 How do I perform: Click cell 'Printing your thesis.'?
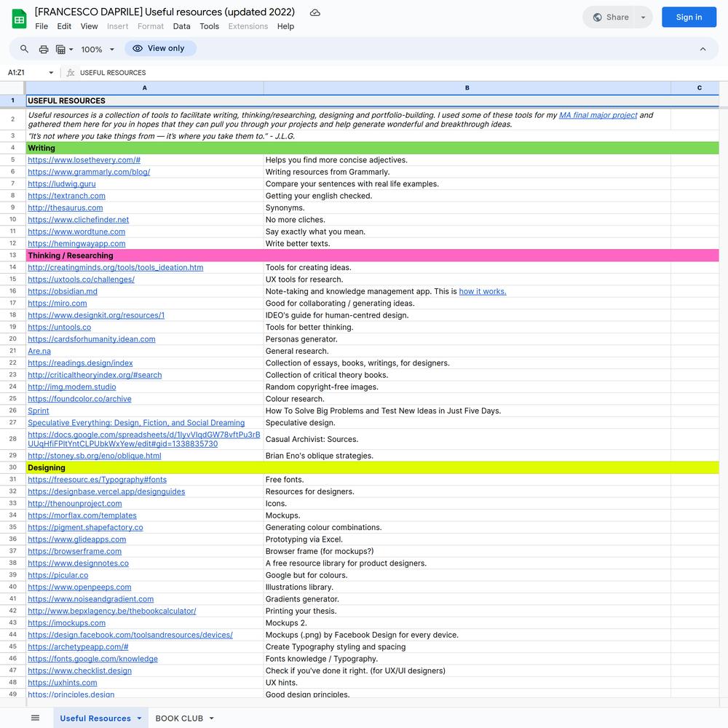(x=467, y=611)
